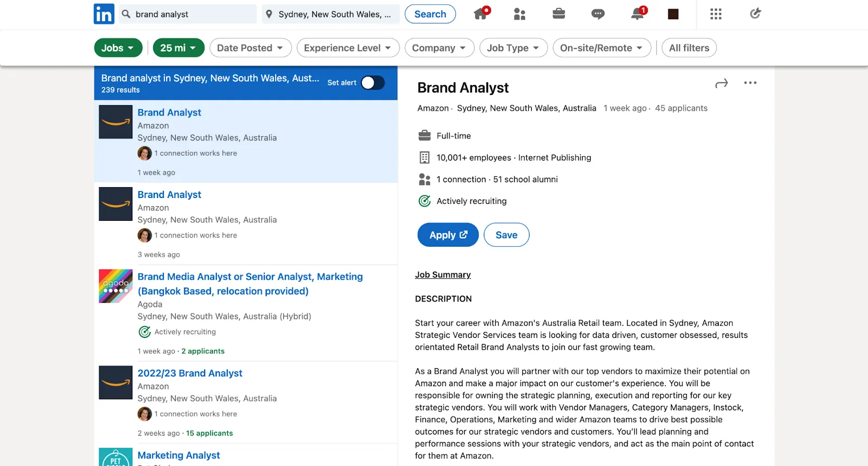Open the 2022/23 Brand Analyst listing
Viewport: 868px width, 466px height.
coord(190,373)
